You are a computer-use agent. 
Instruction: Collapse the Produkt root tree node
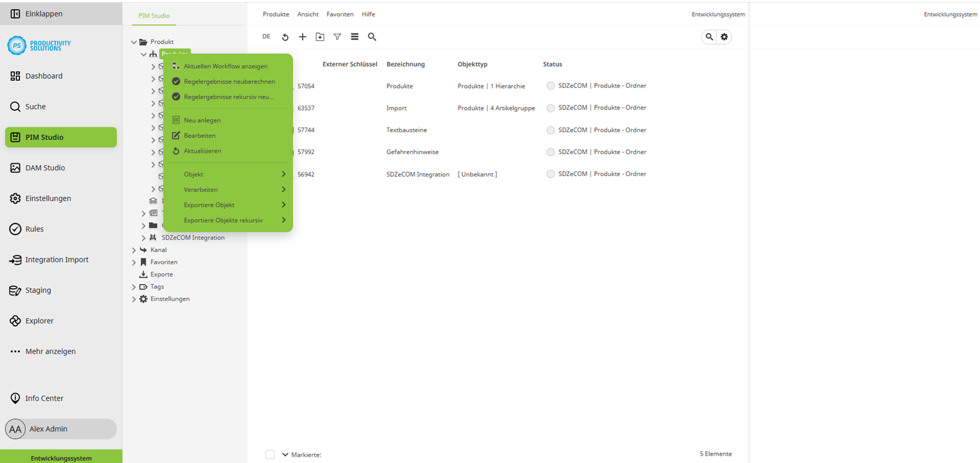tap(134, 42)
